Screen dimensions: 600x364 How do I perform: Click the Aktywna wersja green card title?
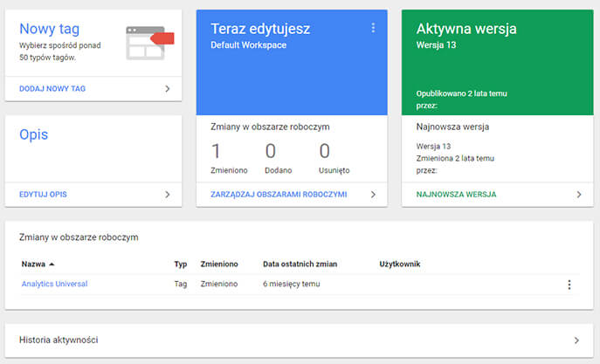pos(466,29)
